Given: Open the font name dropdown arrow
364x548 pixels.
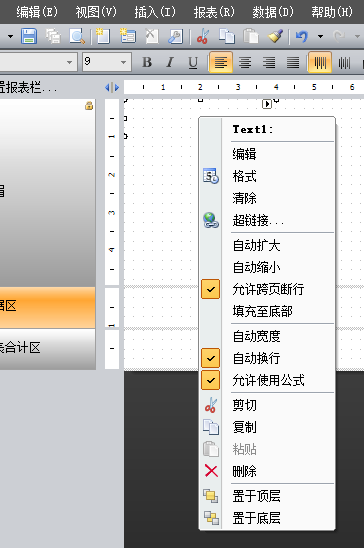Looking at the screenshot, I should point(69,62).
